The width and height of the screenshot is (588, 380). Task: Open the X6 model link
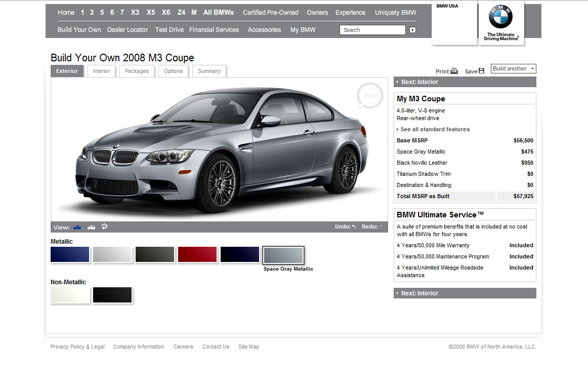pos(166,12)
